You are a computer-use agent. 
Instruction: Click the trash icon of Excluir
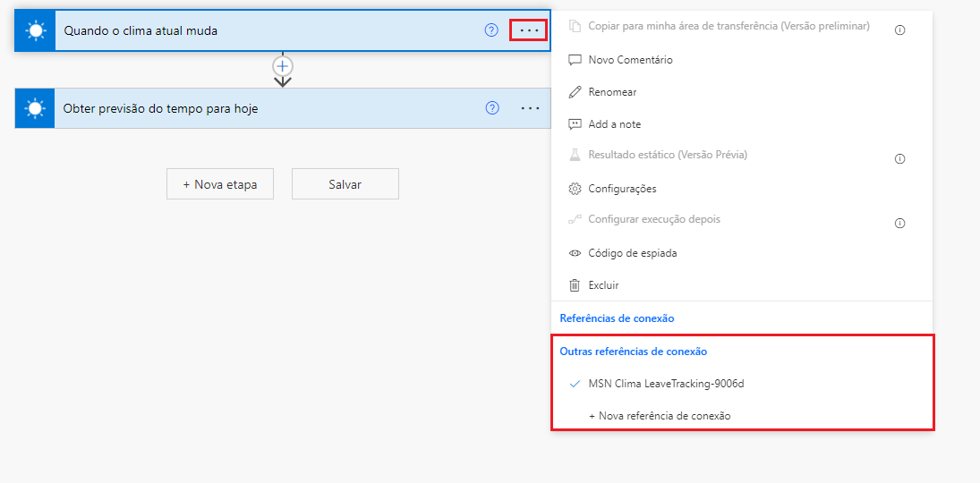[x=575, y=285]
